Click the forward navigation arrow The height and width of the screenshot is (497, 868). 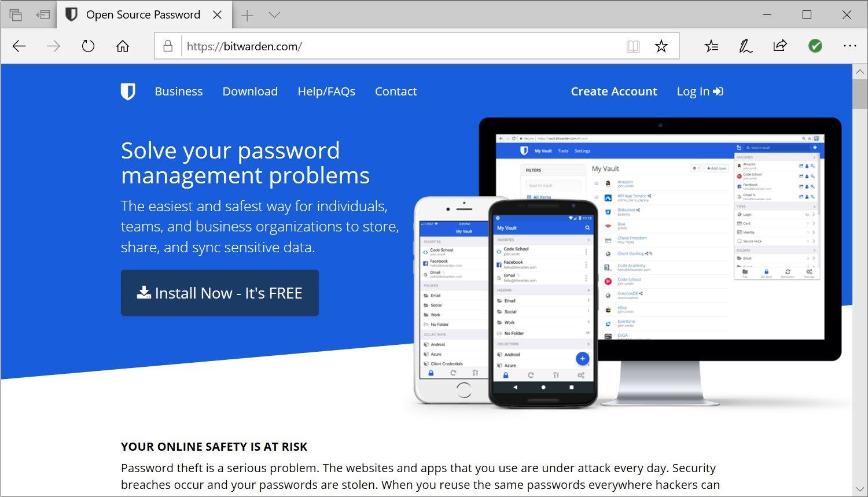(53, 46)
